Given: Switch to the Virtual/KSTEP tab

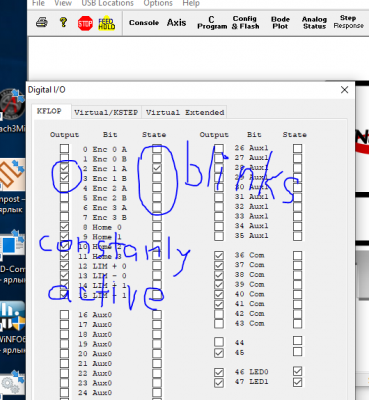Looking at the screenshot, I should tap(106, 112).
